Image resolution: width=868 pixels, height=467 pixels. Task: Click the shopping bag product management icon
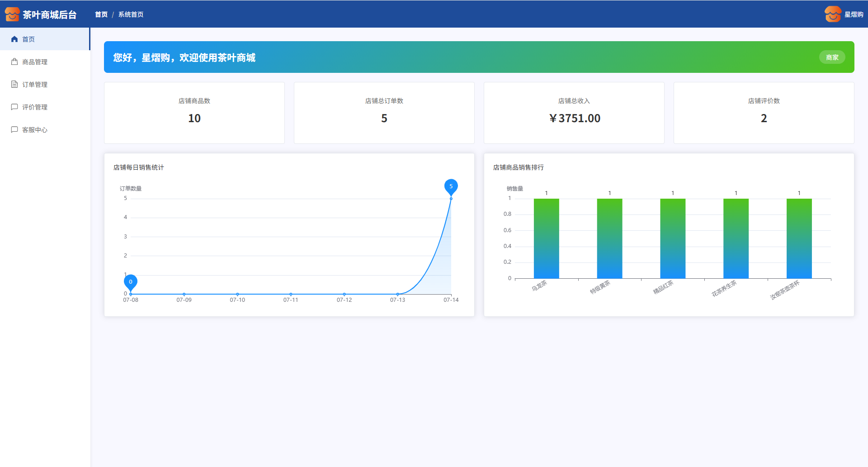pos(14,62)
